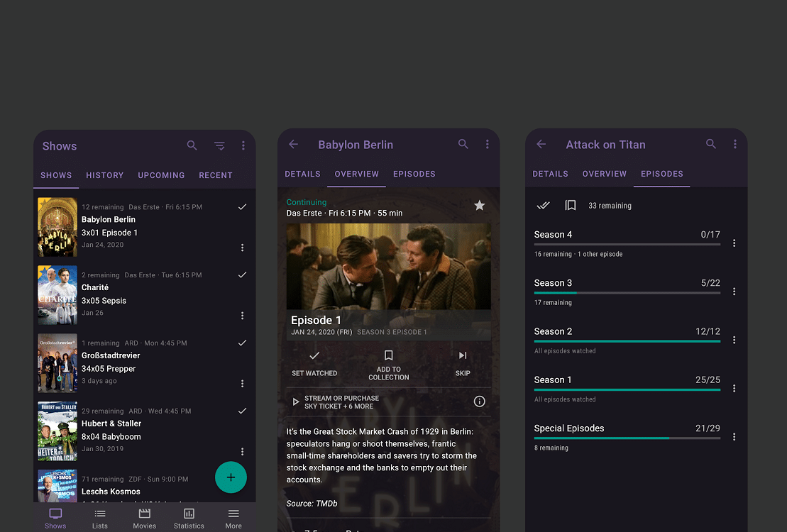Open the Babylon Berlin poster thumbnail

click(57, 227)
